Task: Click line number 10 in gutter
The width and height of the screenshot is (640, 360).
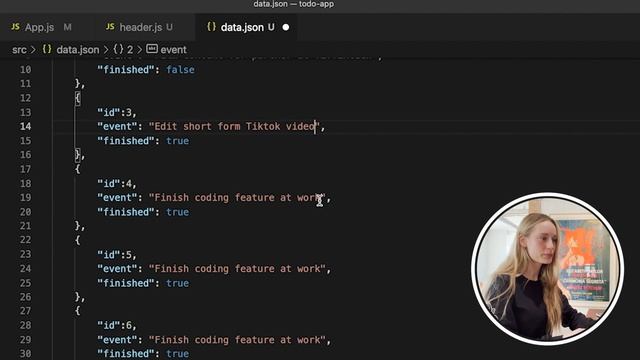Action: click(x=25, y=70)
